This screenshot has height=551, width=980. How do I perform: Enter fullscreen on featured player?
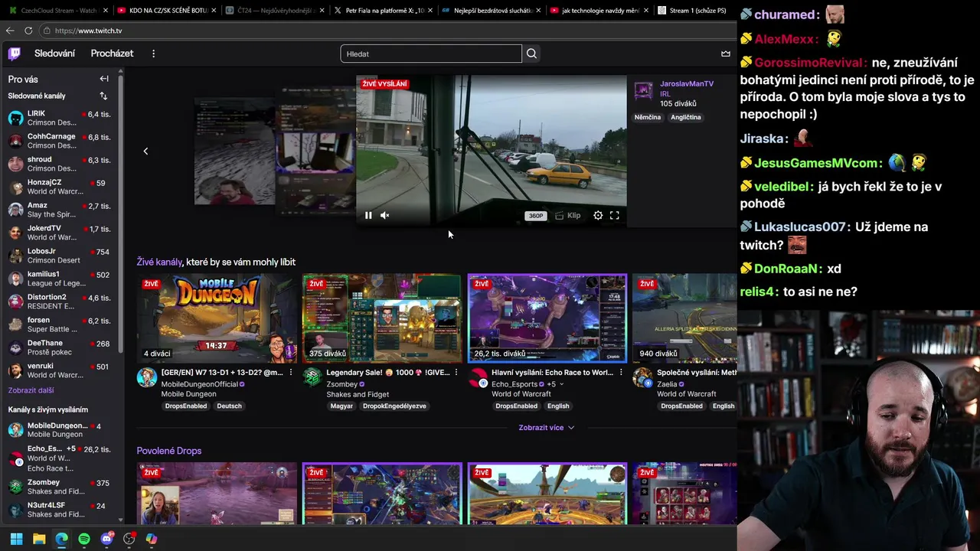[x=614, y=216]
